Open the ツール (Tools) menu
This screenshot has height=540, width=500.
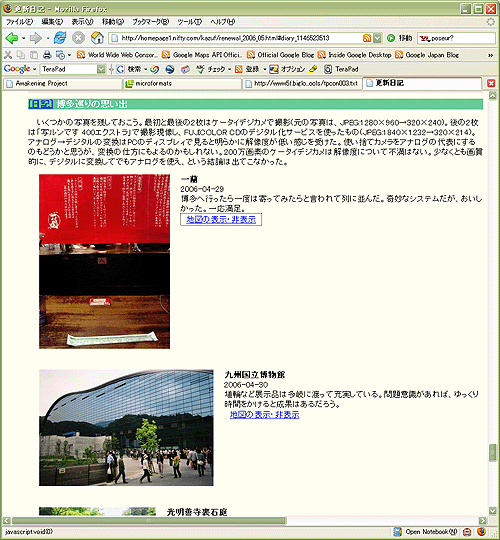pyautogui.click(x=190, y=22)
